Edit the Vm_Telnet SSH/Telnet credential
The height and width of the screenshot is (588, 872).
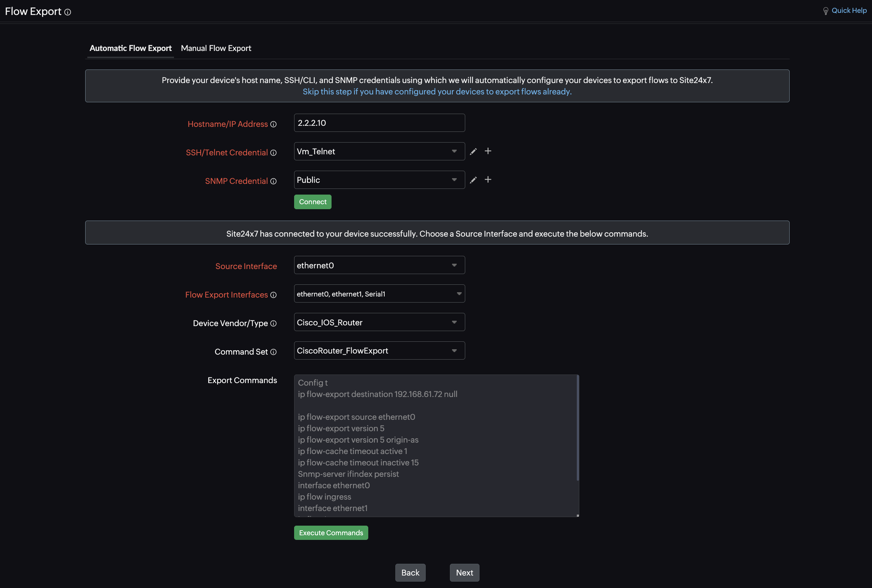[x=473, y=151]
